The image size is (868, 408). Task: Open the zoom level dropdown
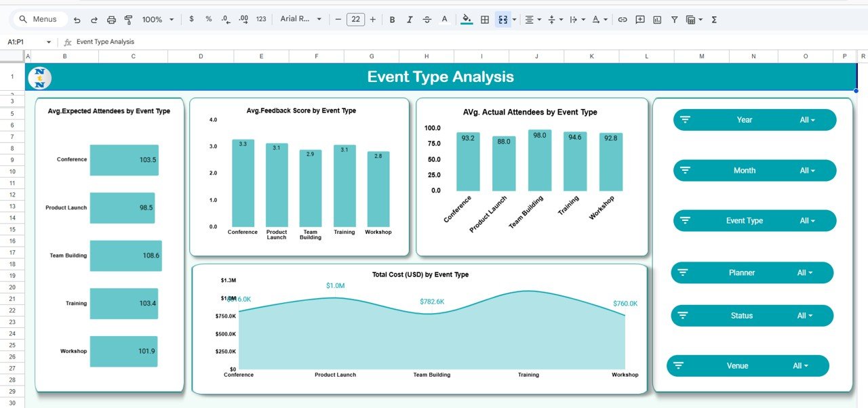coord(157,19)
